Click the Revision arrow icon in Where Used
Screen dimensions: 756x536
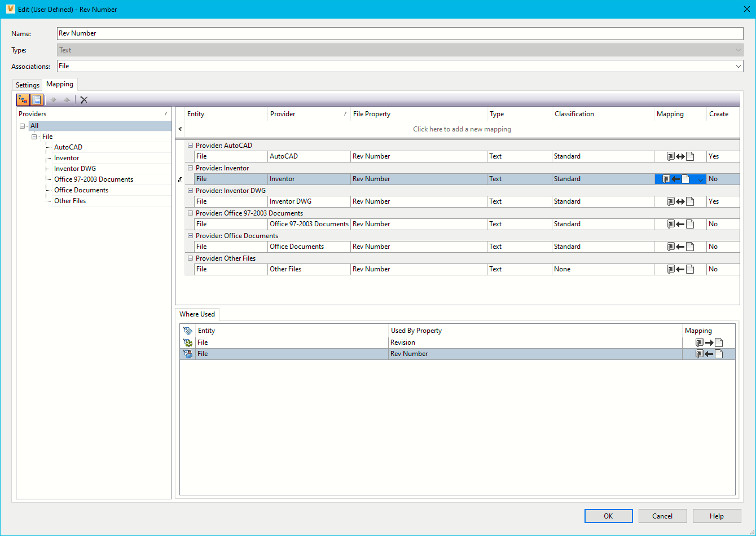tap(708, 342)
